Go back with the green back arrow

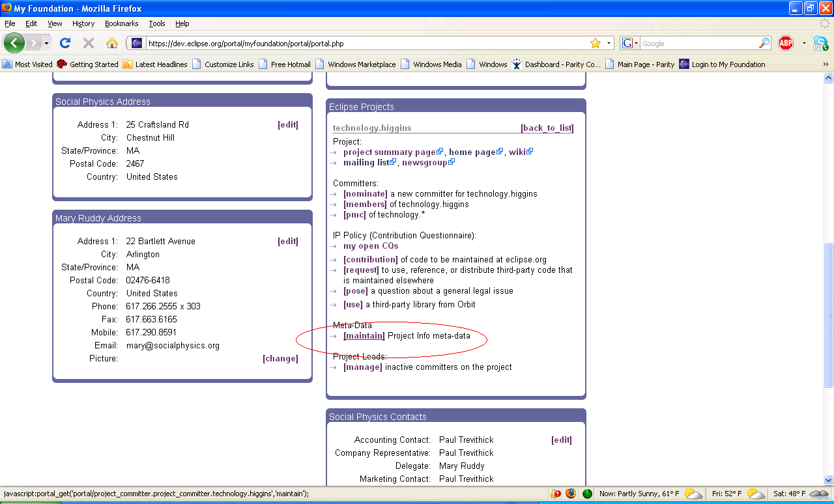click(14, 43)
